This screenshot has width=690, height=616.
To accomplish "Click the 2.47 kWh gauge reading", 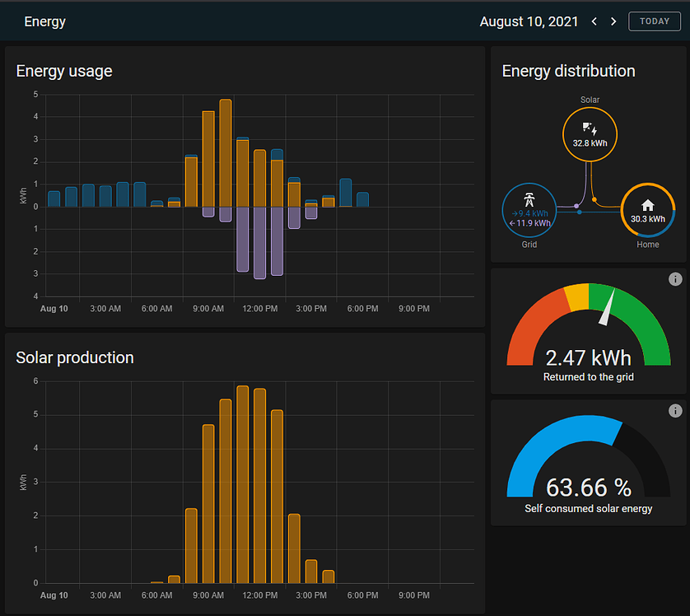I will click(x=588, y=357).
